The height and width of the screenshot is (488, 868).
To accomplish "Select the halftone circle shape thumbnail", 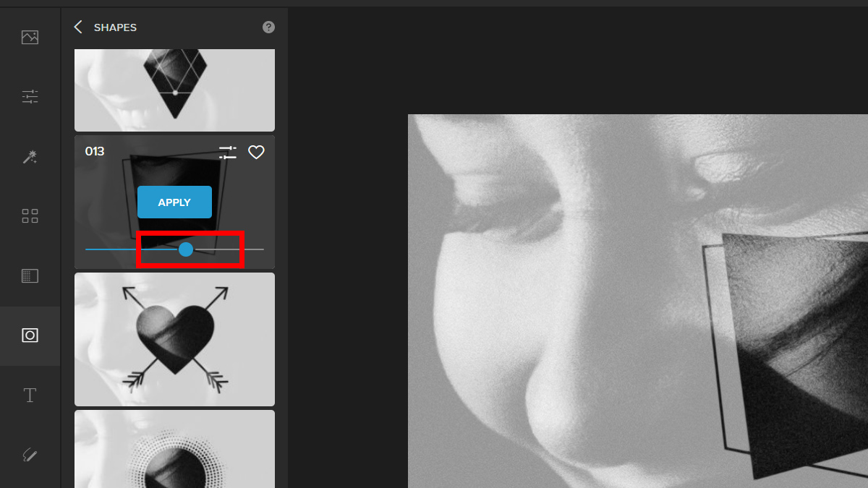I will tap(174, 449).
